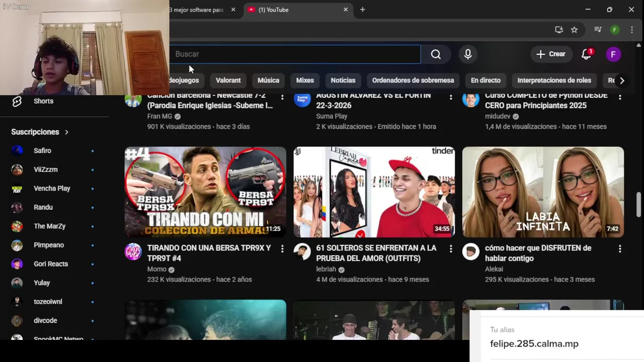
Task: Click in the Buscar search field
Action: tap(294, 54)
